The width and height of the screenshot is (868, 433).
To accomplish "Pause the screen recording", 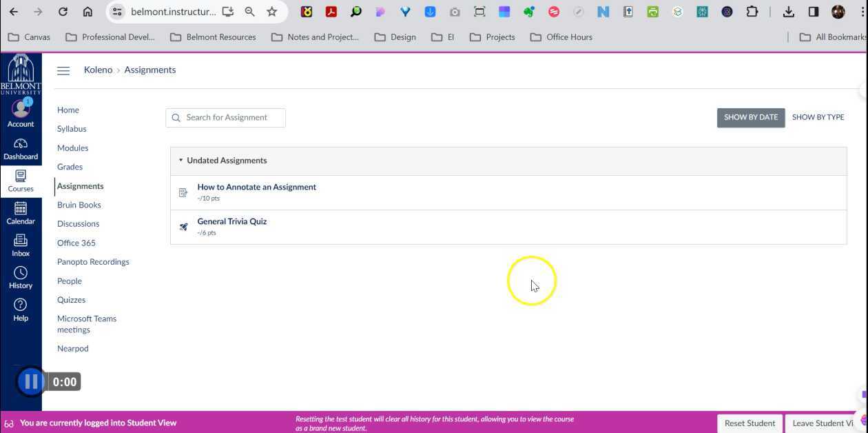I will [30, 381].
